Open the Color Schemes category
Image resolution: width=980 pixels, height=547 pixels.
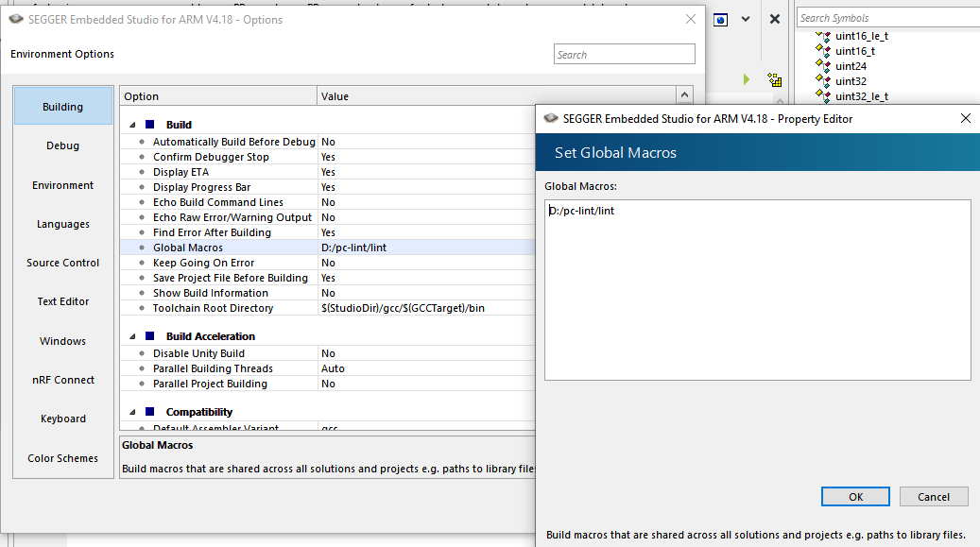click(x=63, y=458)
